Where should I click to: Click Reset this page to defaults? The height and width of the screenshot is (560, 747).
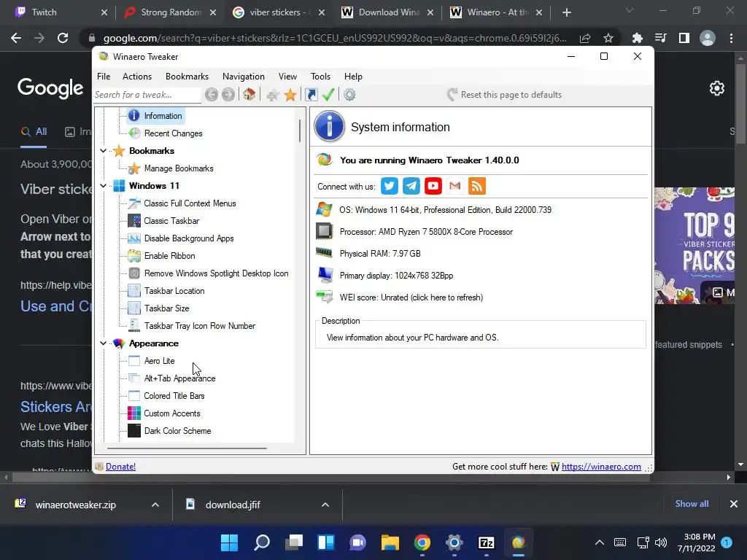pos(505,95)
